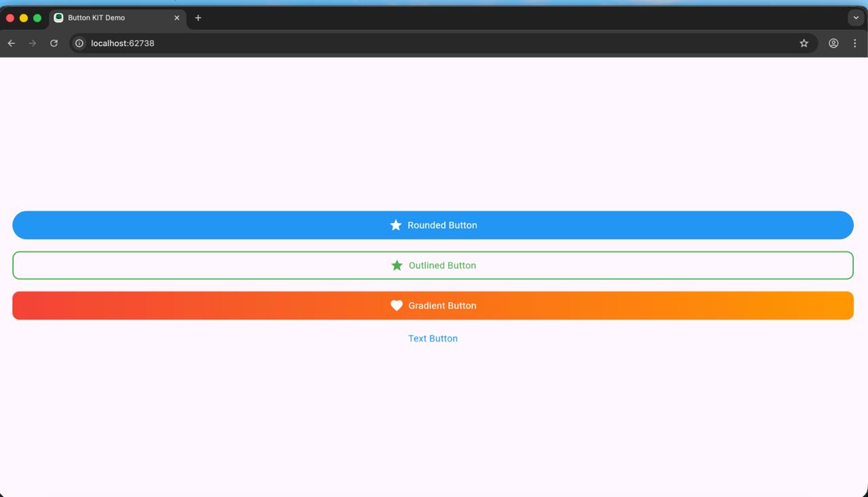Click the Button KIT Demo tab favicon
868x497 pixels.
(59, 18)
